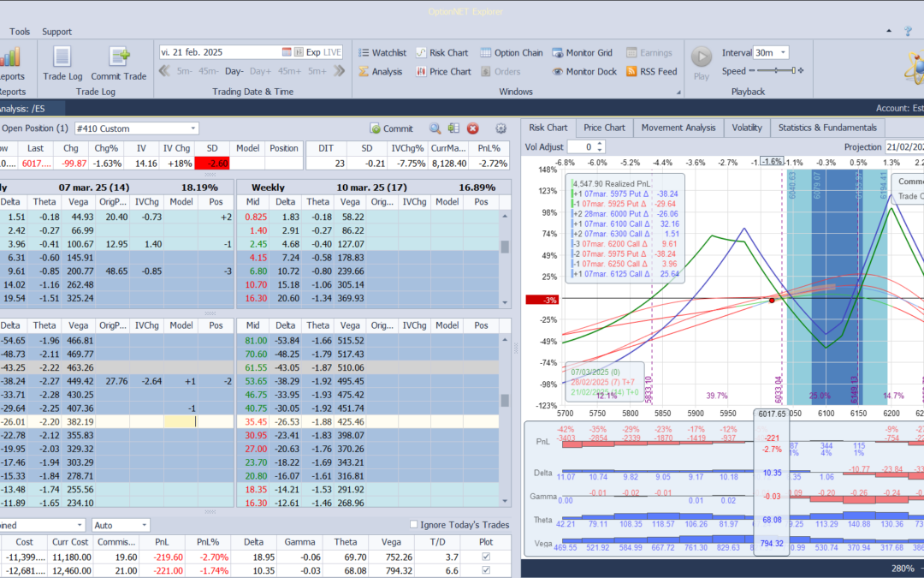Expand the Interval 30m dropdown
Viewport: 924px width, 578px height.
783,52
